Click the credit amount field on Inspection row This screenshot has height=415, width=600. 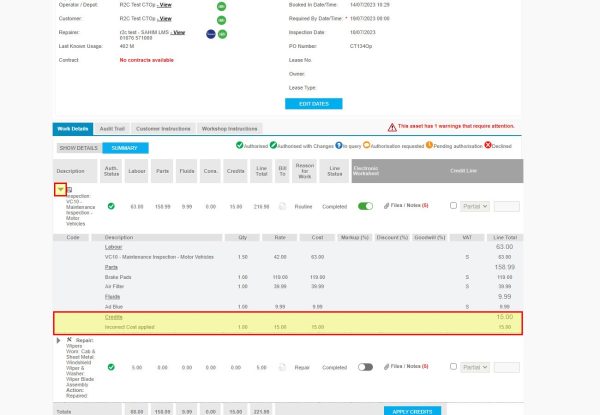[507, 207]
